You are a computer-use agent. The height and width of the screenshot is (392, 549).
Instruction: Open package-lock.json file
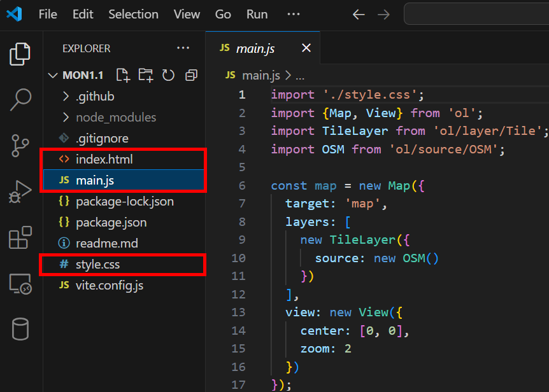[124, 202]
